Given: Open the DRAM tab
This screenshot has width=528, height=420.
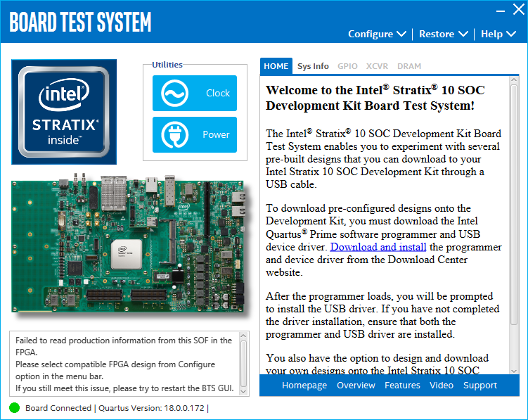Looking at the screenshot, I should pos(409,66).
